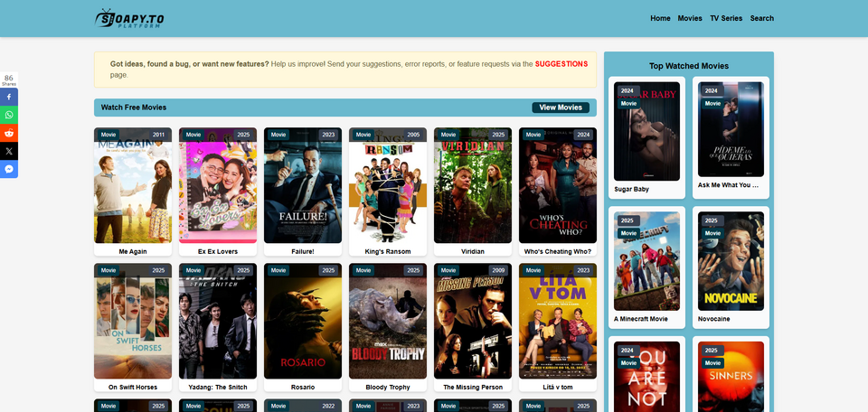868x412 pixels.
Task: Click the Viridian title text
Action: coord(473,251)
